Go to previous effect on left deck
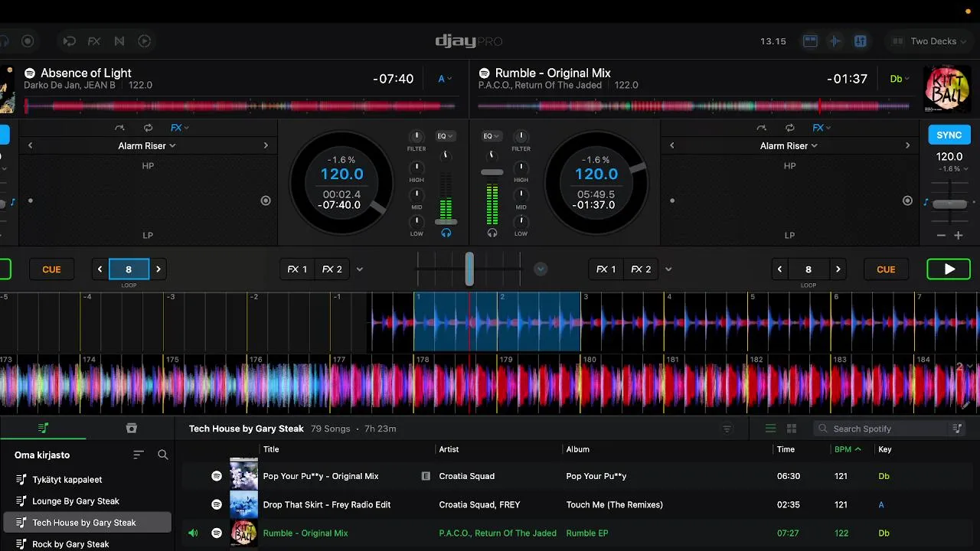The height and width of the screenshot is (551, 980). coord(31,145)
